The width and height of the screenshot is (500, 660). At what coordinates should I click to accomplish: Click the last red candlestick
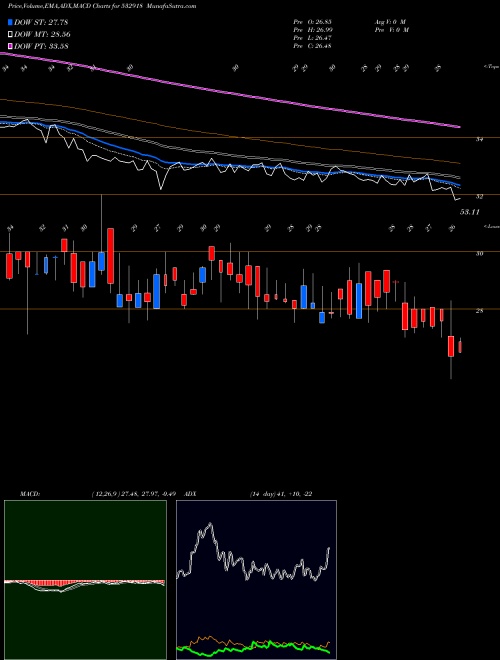[460, 347]
